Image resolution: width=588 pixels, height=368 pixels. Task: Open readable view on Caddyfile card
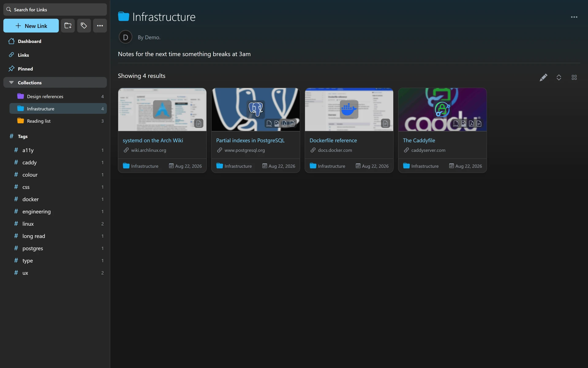tap(479, 123)
